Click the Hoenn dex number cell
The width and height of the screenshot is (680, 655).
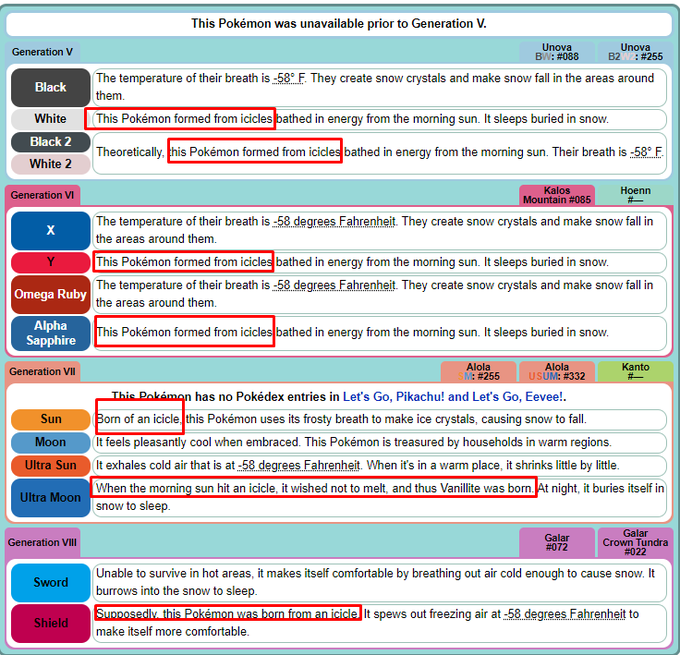tap(635, 195)
